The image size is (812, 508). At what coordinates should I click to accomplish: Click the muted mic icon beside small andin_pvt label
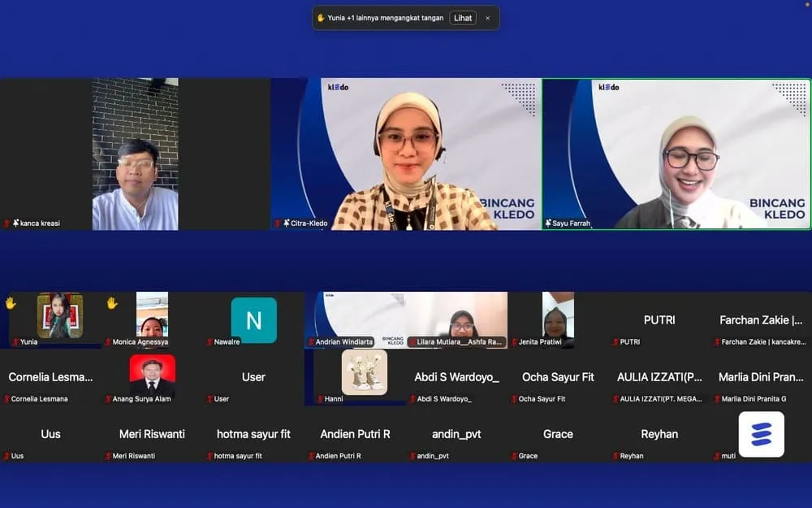[x=412, y=456]
